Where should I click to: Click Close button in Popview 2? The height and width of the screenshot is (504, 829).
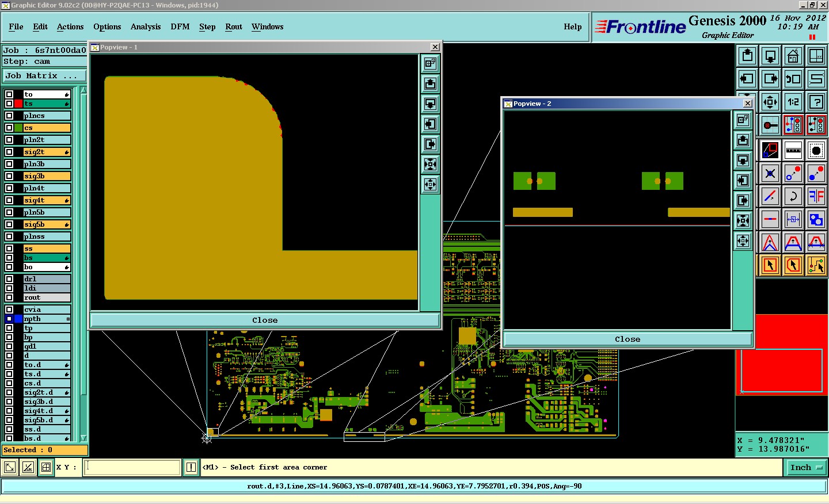[x=628, y=339]
